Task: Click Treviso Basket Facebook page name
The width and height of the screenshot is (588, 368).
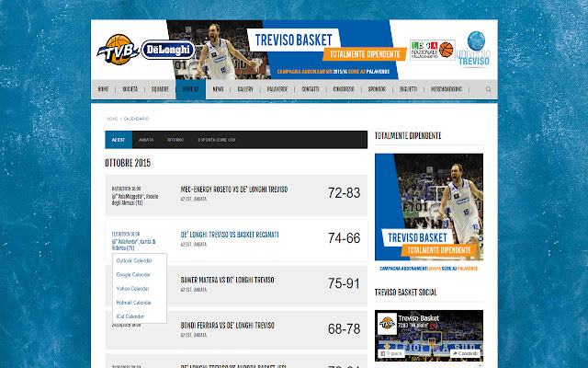Action: [x=418, y=318]
